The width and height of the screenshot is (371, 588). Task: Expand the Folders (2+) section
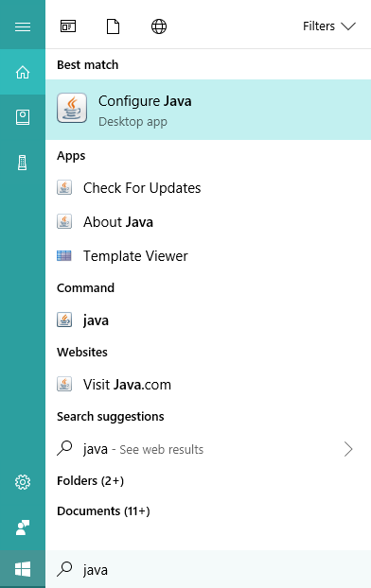[x=90, y=481]
